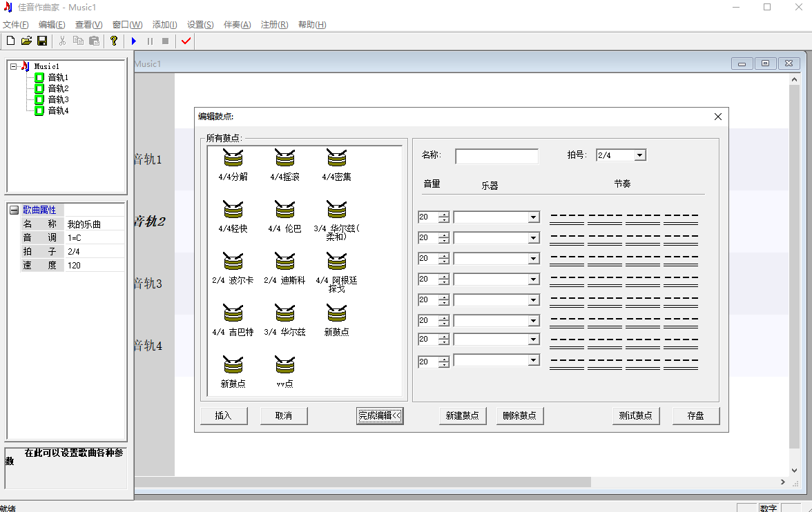Open the help question mark icon

click(114, 41)
